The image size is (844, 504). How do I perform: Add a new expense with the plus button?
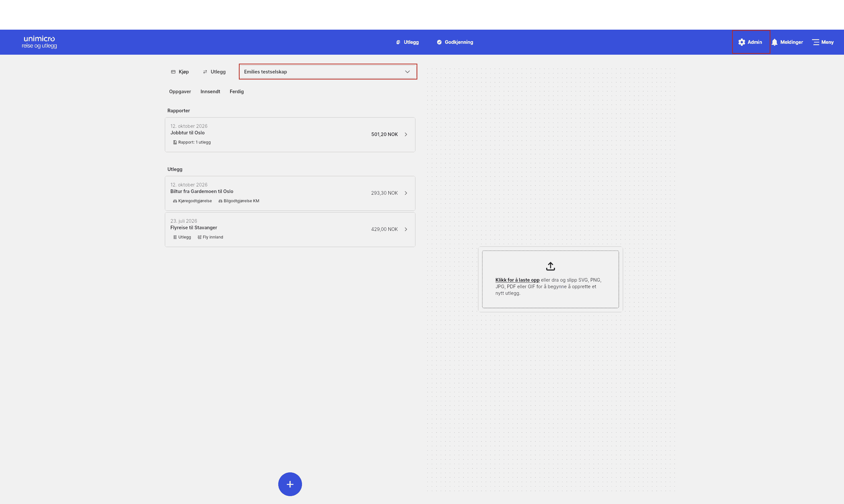click(x=290, y=484)
